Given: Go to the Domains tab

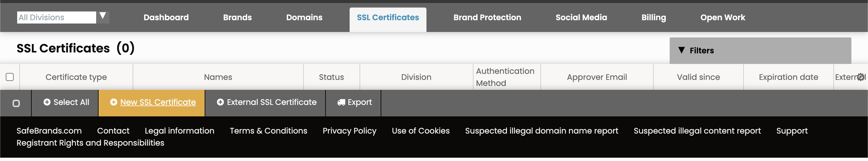Looking at the screenshot, I should [x=304, y=17].
